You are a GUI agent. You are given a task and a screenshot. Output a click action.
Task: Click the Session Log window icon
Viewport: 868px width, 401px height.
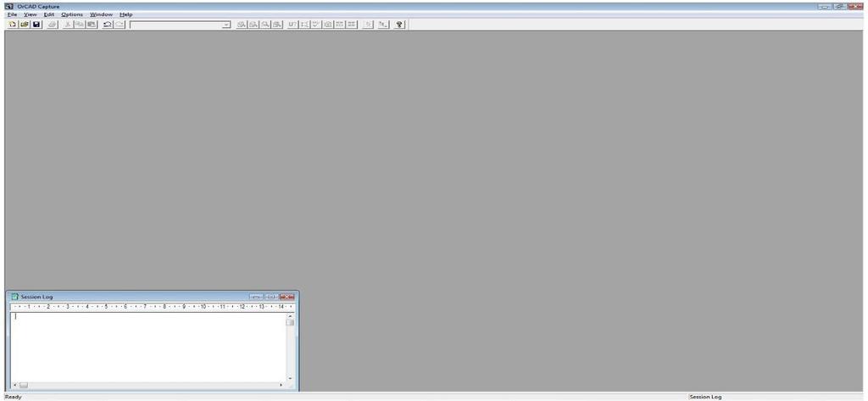coord(15,297)
